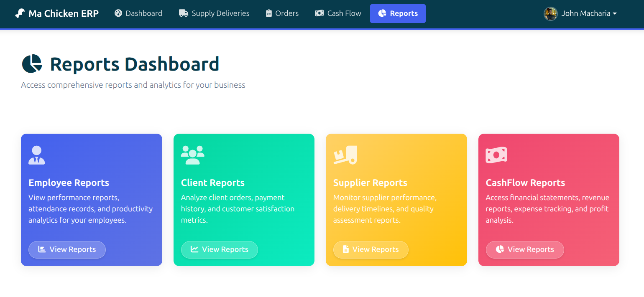
Task: Open View Reports on the CashFlow Reports card
Action: tap(525, 249)
